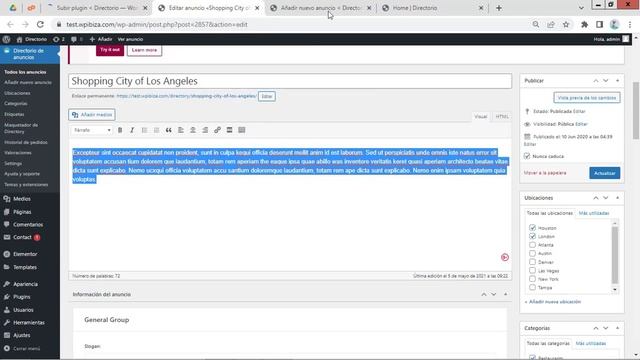Move the Ubicaciones panel up
The image size is (640, 360).
pyautogui.click(x=596, y=198)
